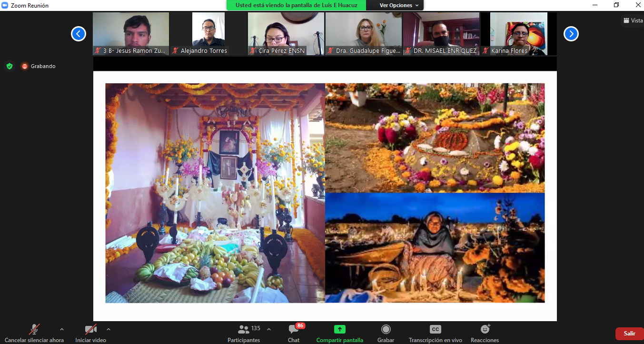Open the Participantes panel icon
644x344 pixels.
point(244,329)
